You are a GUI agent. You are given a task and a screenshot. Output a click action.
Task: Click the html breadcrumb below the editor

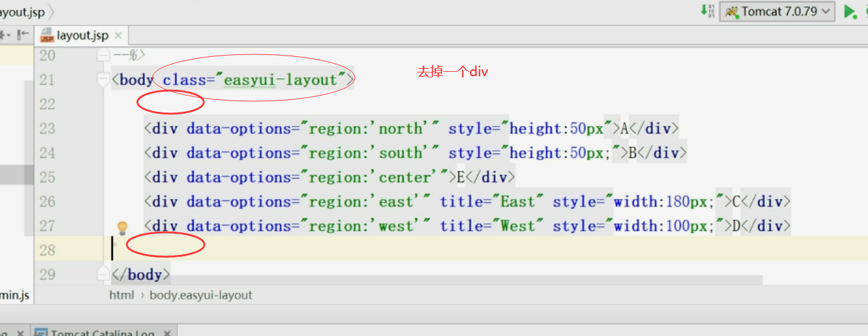[x=122, y=295]
